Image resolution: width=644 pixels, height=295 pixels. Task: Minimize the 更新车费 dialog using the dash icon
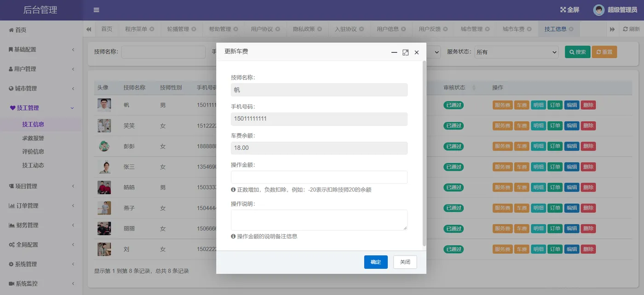click(394, 52)
